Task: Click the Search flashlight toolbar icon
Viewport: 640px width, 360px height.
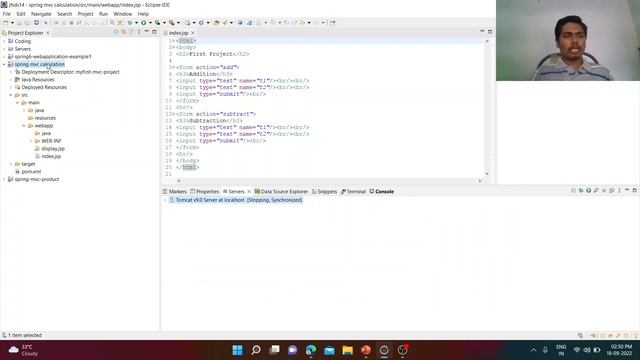Action: click(x=224, y=23)
